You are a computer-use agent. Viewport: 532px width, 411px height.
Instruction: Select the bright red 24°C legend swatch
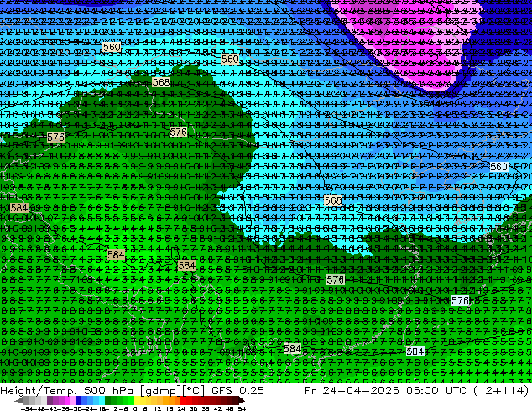[x=184, y=400]
